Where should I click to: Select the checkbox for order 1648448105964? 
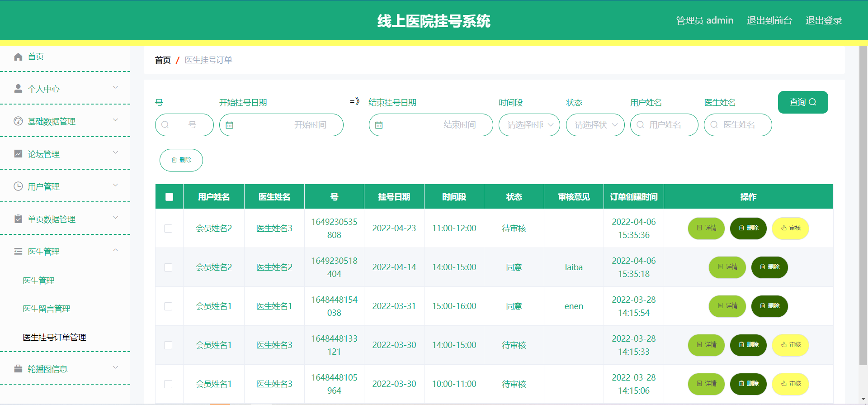tap(168, 384)
